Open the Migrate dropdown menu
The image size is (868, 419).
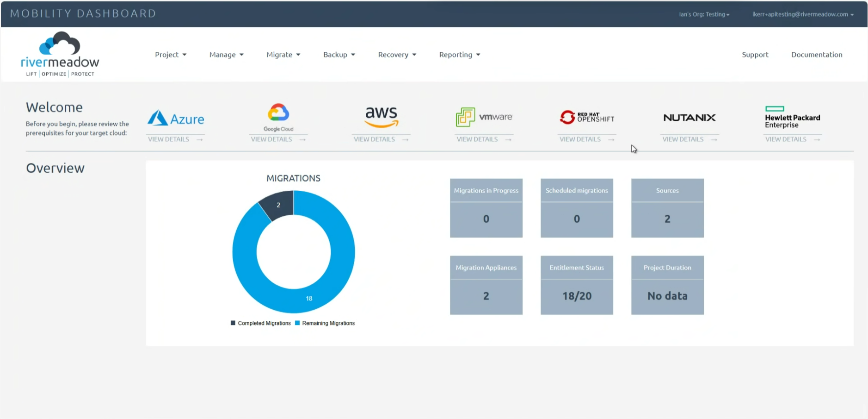283,55
